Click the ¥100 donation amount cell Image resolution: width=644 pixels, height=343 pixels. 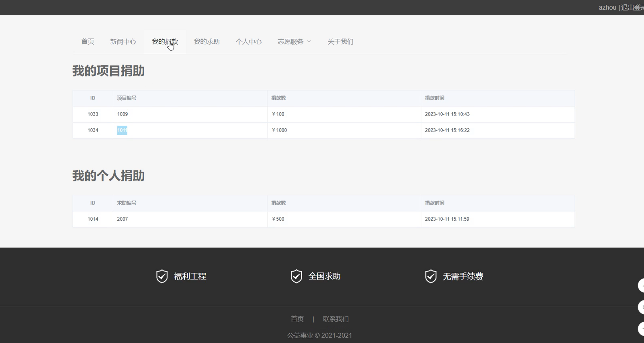point(344,114)
